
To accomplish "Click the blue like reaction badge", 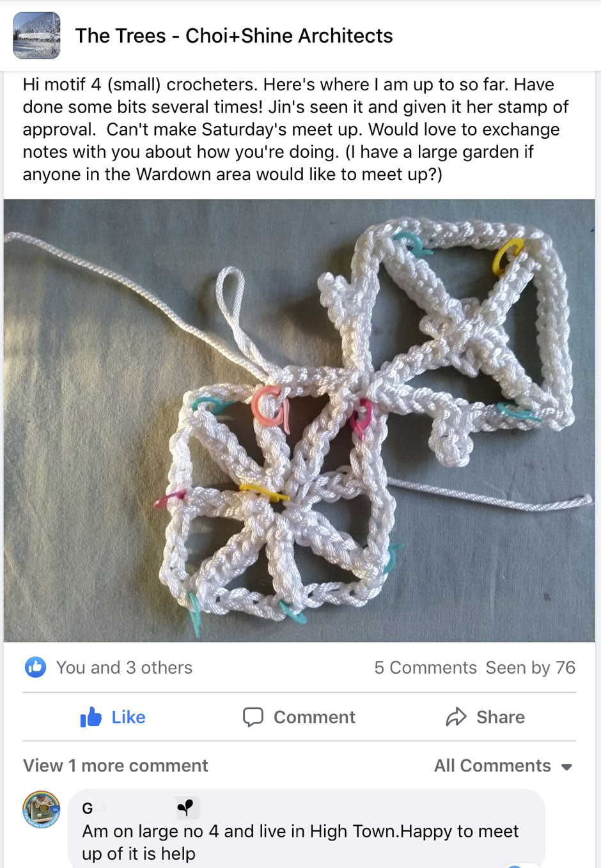I will coord(35,667).
